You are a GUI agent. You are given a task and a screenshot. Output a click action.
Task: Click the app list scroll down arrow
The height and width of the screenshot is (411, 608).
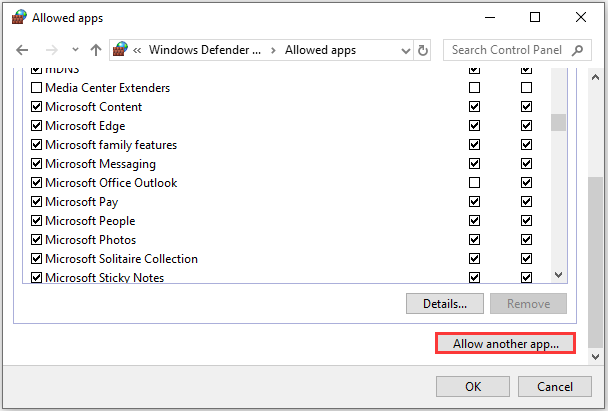(x=558, y=275)
